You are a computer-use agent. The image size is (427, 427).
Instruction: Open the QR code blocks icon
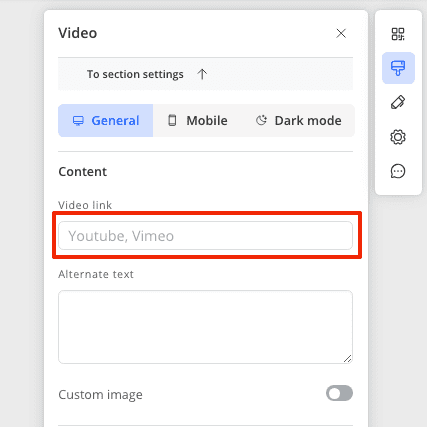point(398,34)
